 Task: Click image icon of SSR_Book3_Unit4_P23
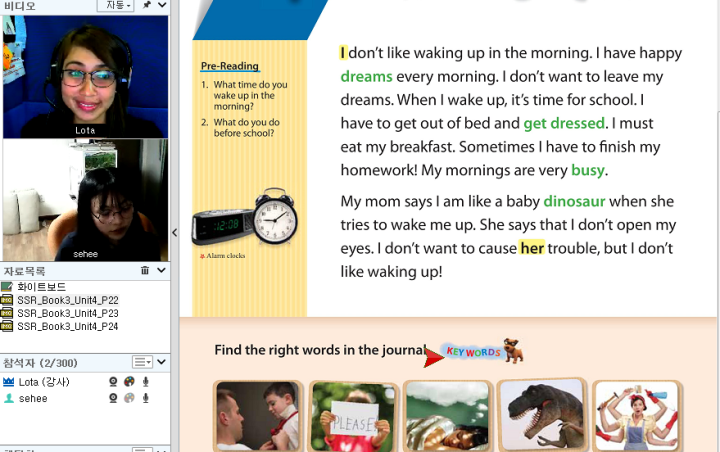7,313
